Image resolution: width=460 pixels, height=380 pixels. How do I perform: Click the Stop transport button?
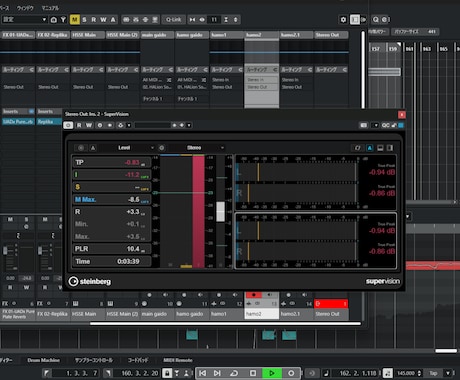pyautogui.click(x=253, y=373)
